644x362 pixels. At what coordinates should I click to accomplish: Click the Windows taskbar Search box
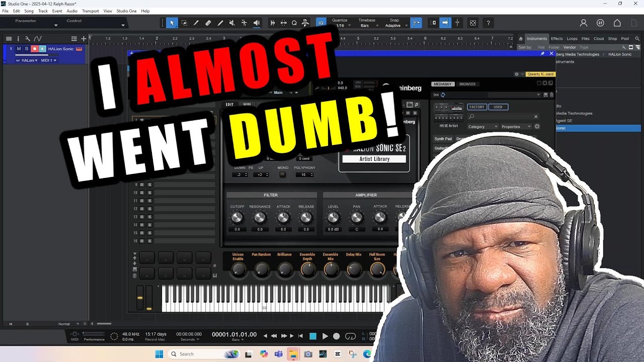204,354
